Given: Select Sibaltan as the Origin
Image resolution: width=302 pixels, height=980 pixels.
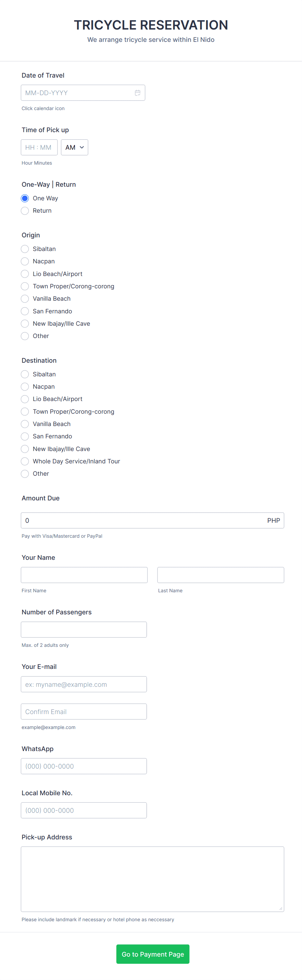Looking at the screenshot, I should pyautogui.click(x=25, y=249).
